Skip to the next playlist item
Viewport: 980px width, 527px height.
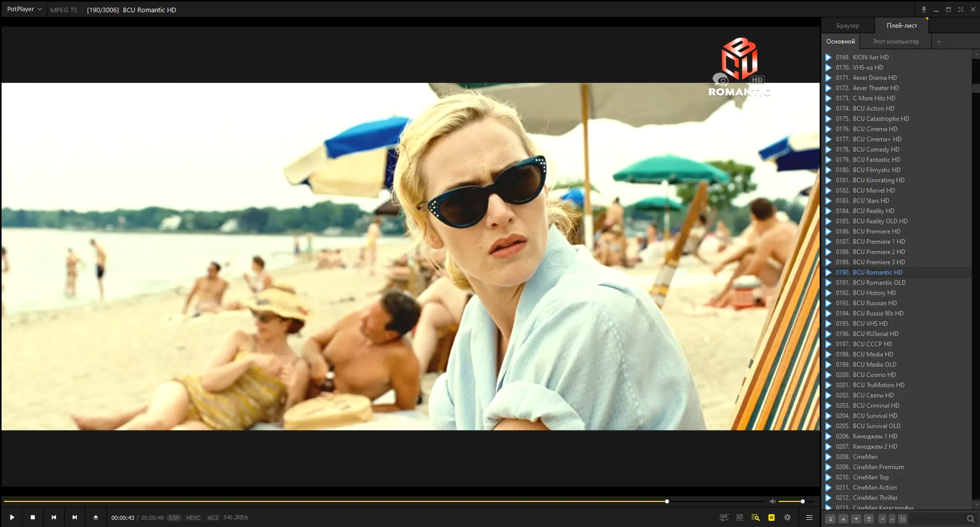75,517
